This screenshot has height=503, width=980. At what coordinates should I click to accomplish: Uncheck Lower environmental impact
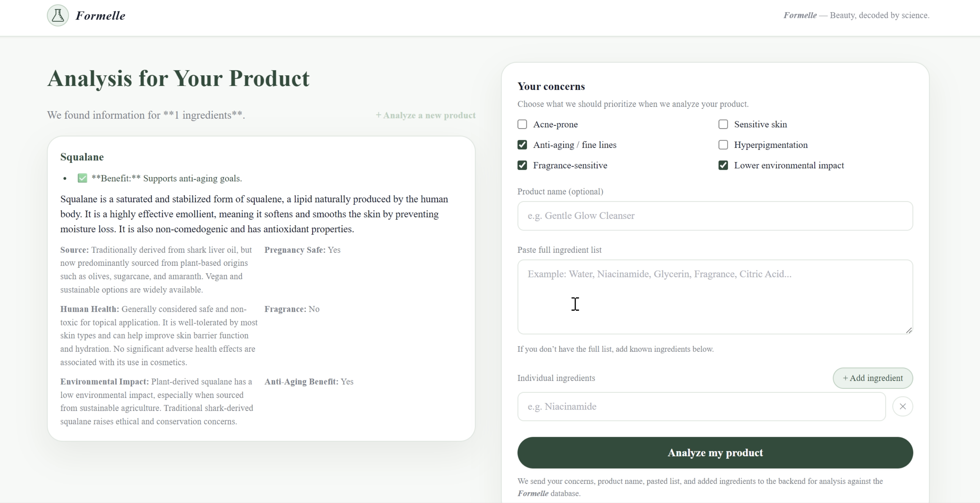point(723,165)
